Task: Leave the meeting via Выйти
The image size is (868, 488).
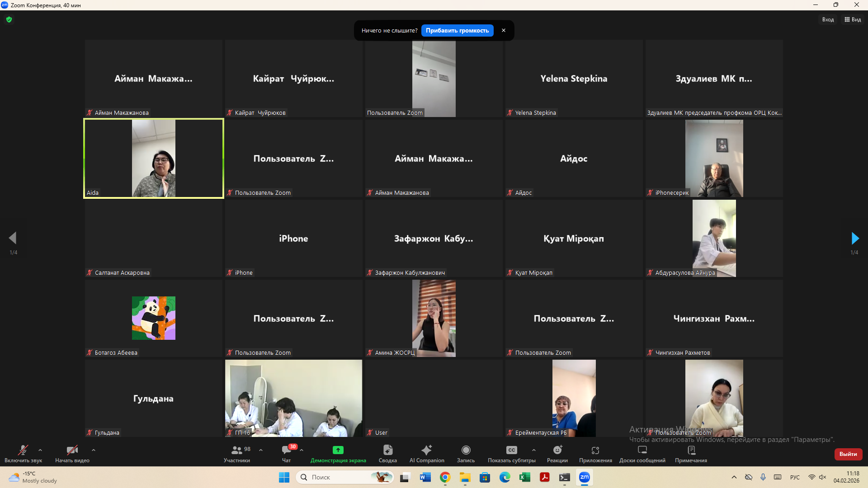Action: [848, 454]
